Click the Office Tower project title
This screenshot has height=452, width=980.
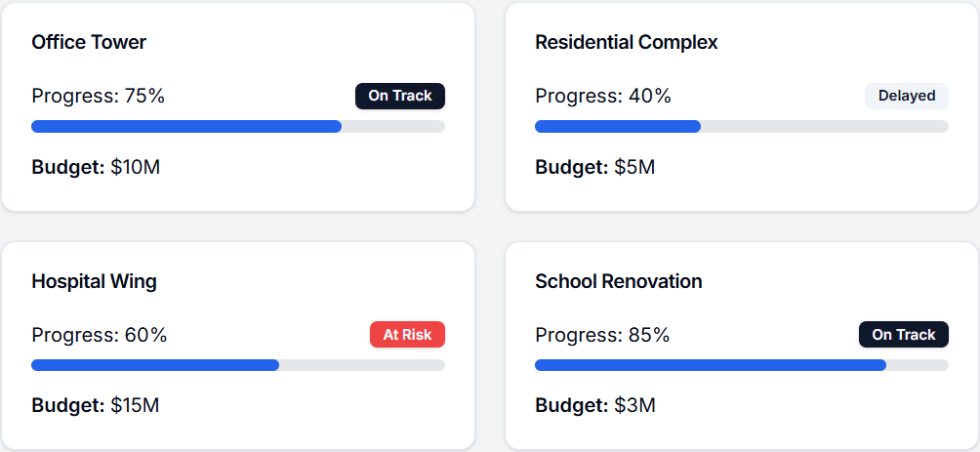(89, 43)
